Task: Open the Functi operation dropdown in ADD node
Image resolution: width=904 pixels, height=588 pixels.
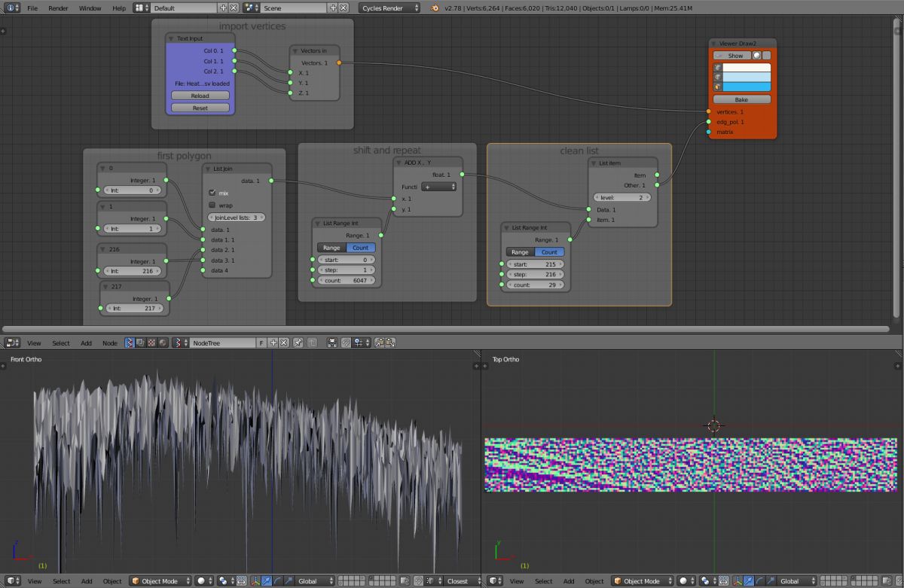Action: [438, 187]
